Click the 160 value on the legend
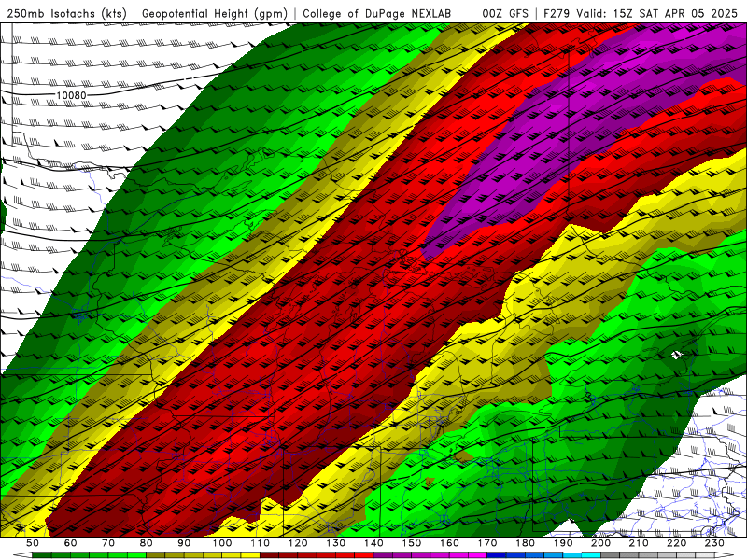The width and height of the screenshot is (747, 560). coord(449,543)
